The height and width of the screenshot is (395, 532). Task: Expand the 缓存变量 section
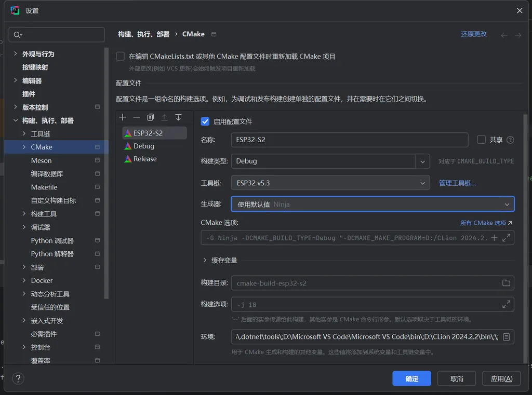tap(205, 260)
